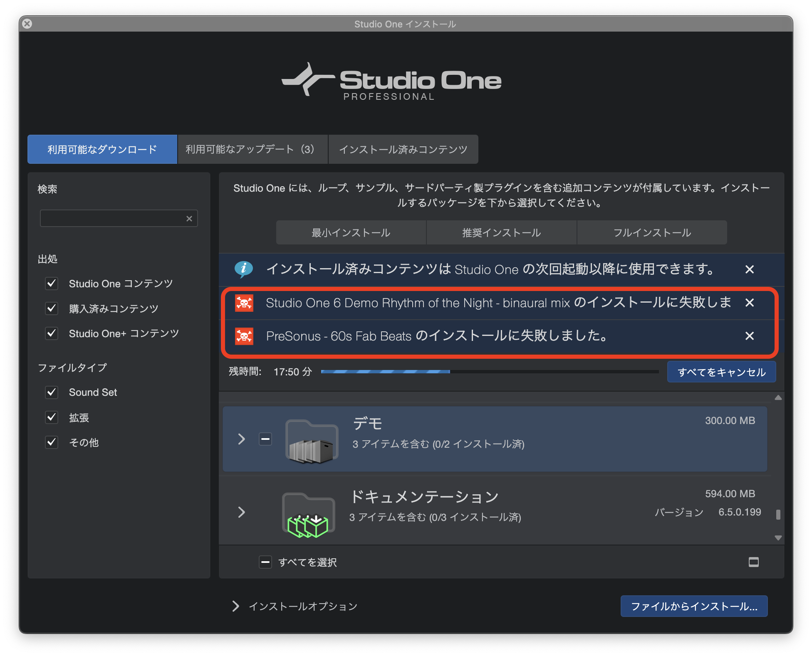The width and height of the screenshot is (812, 656).
Task: Dismiss the 60s Fab Beats install error
Action: pos(749,336)
